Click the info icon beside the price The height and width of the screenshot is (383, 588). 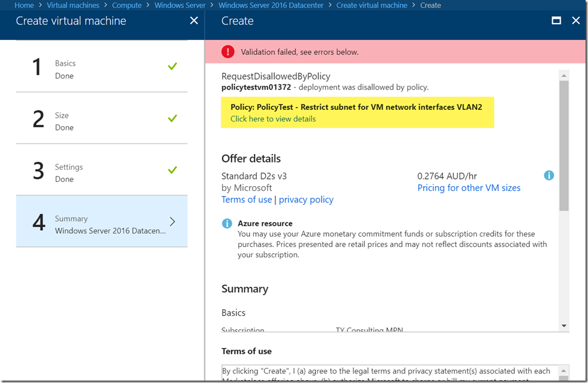[549, 175]
